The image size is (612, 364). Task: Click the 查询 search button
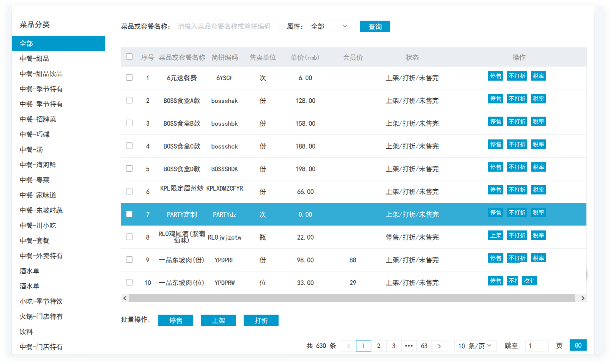(375, 26)
